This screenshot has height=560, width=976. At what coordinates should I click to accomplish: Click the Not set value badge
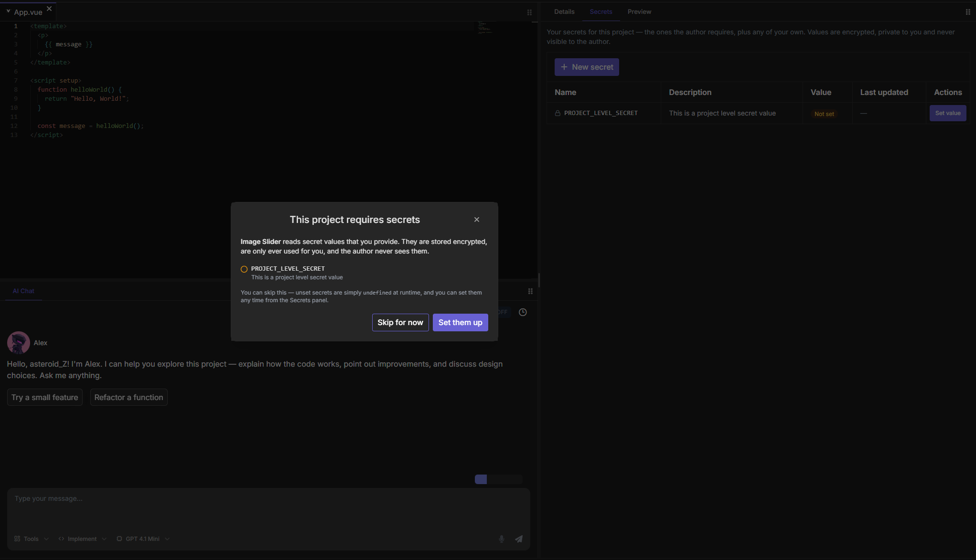[x=824, y=114]
